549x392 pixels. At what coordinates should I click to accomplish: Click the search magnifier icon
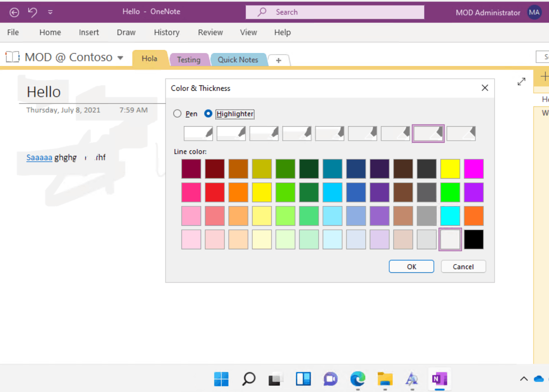click(262, 12)
